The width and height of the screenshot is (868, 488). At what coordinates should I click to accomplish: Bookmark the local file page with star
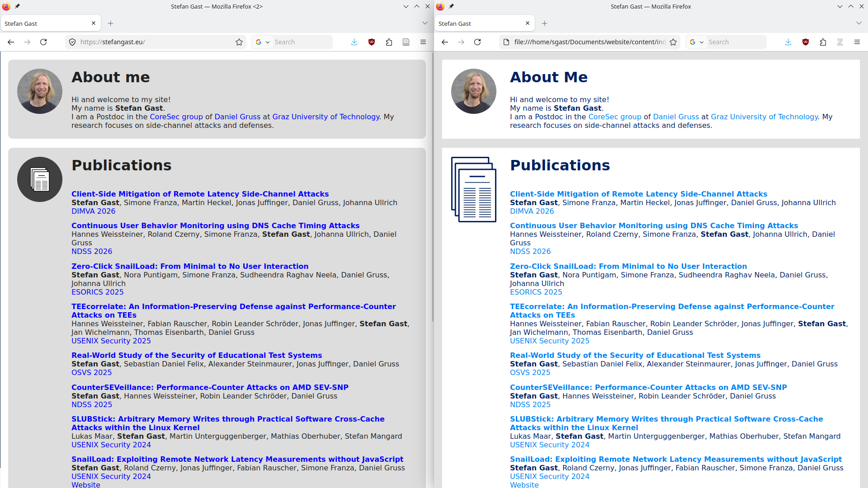pyautogui.click(x=673, y=42)
